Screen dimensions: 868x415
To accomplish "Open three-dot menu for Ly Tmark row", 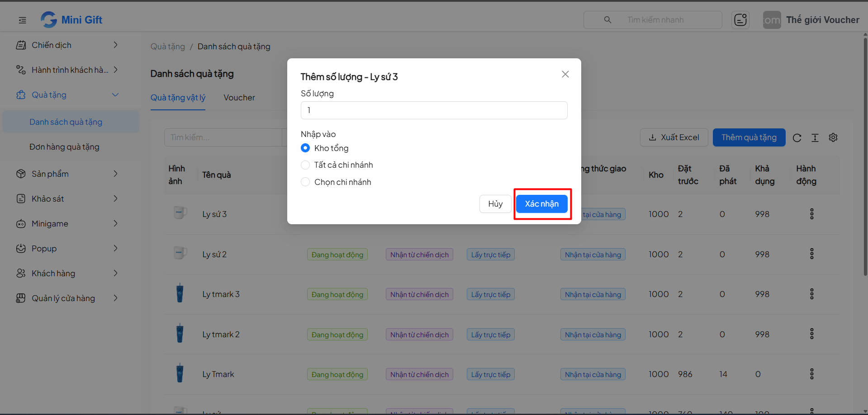I will point(812,374).
